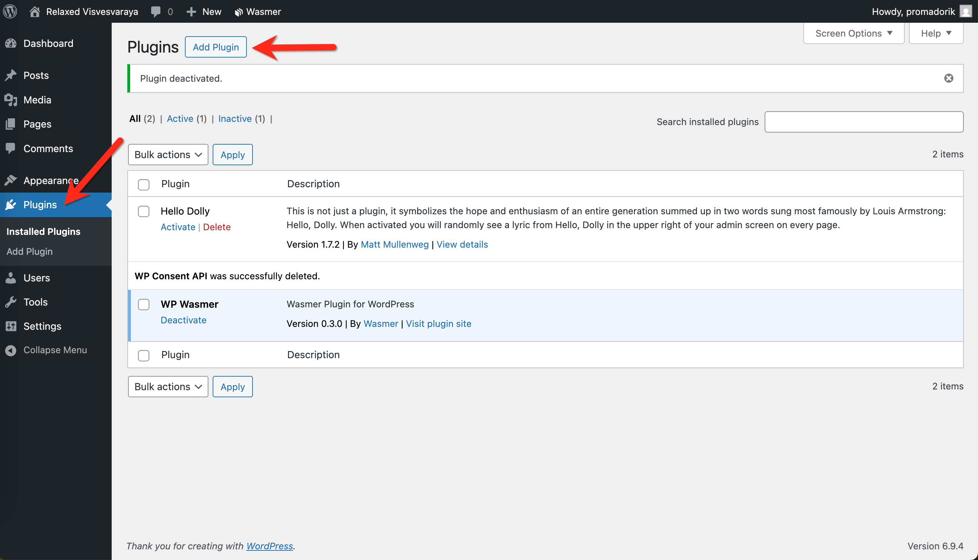Toggle the select-all checkbox in table header
The width and height of the screenshot is (978, 560).
tap(144, 184)
